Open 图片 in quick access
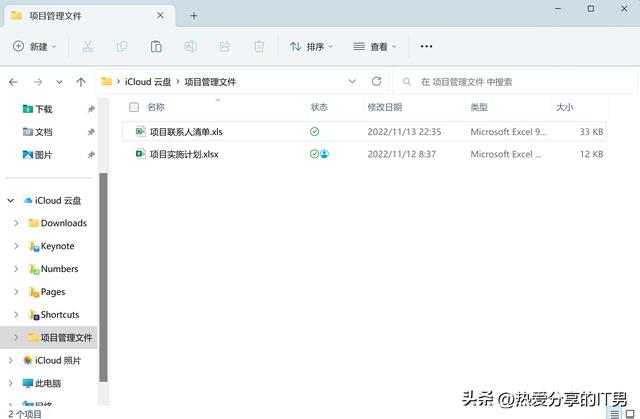 (37, 155)
